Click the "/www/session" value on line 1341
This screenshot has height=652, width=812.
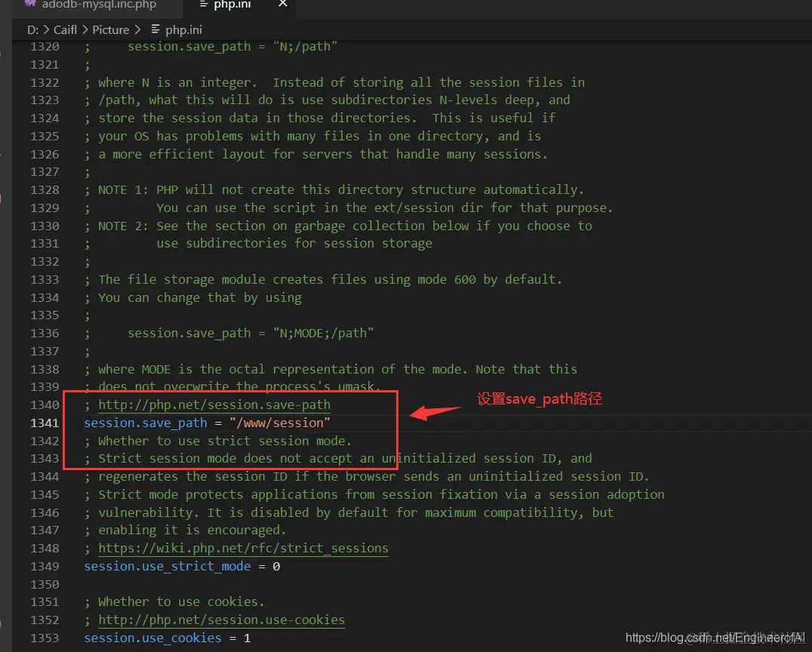(x=280, y=423)
